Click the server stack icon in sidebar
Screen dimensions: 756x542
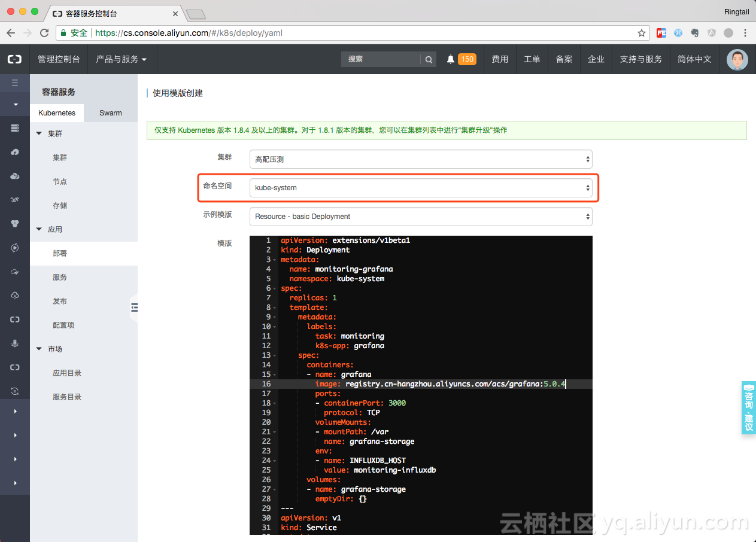tap(15, 128)
